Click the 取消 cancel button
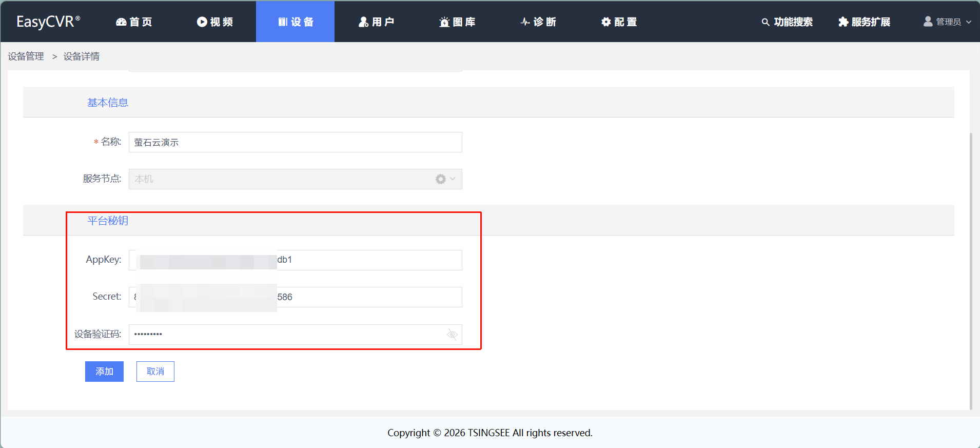The image size is (980, 448). 155,372
